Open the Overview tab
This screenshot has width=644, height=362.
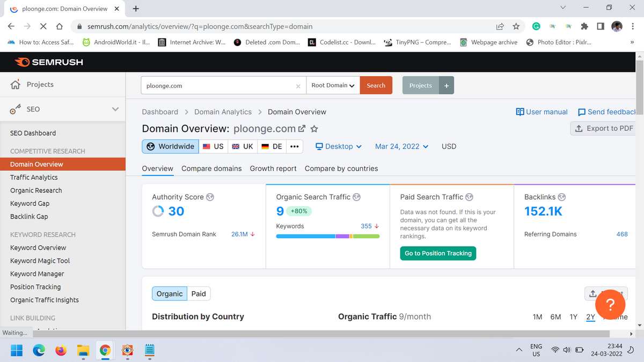pyautogui.click(x=157, y=168)
